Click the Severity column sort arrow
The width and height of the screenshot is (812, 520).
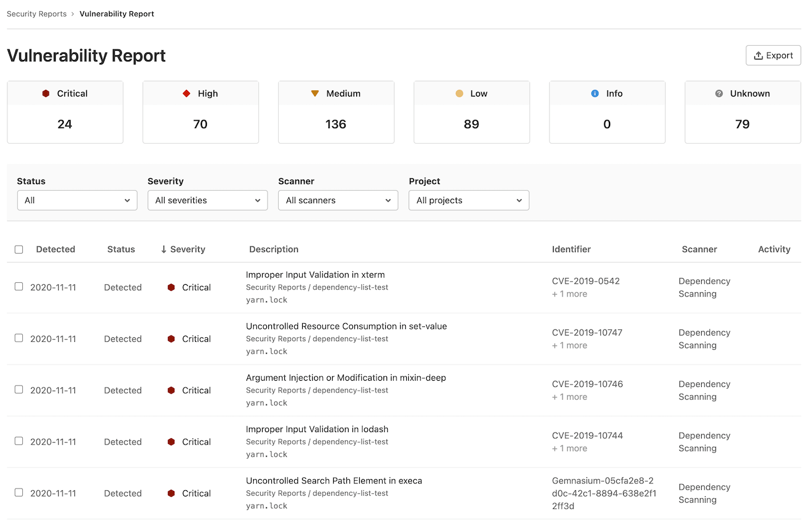(164, 249)
